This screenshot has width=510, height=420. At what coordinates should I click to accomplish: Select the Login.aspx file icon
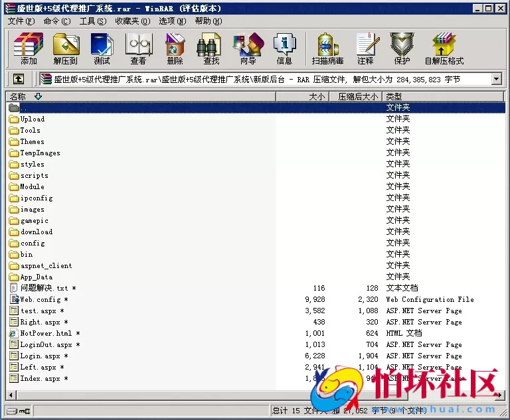coord(14,356)
